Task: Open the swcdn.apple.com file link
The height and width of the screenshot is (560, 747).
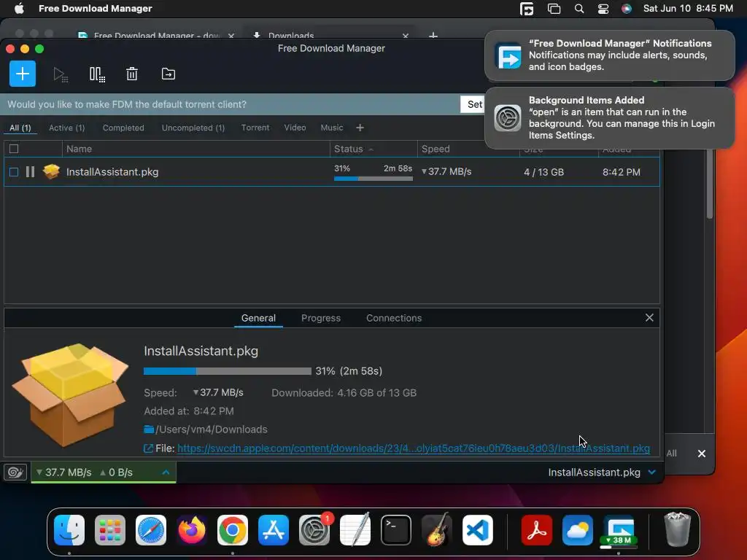Action: click(x=413, y=448)
